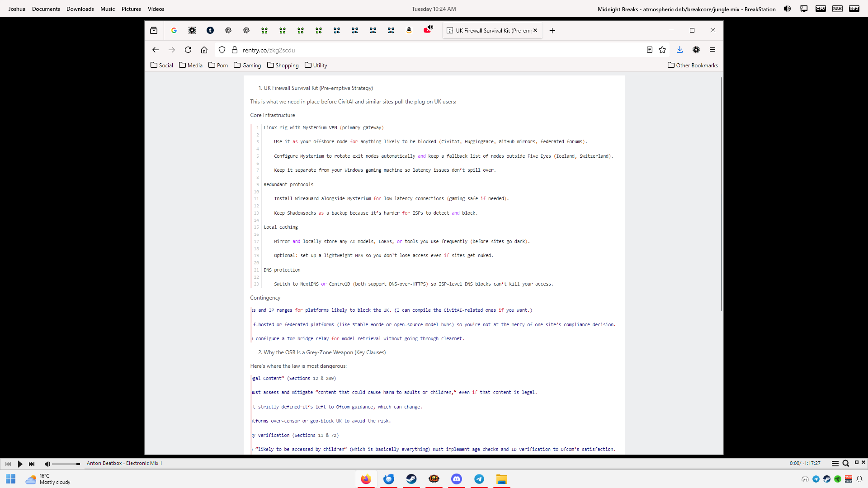Image resolution: width=868 pixels, height=488 pixels.
Task: Expand the Shopping bookmarks folder
Action: (283, 65)
